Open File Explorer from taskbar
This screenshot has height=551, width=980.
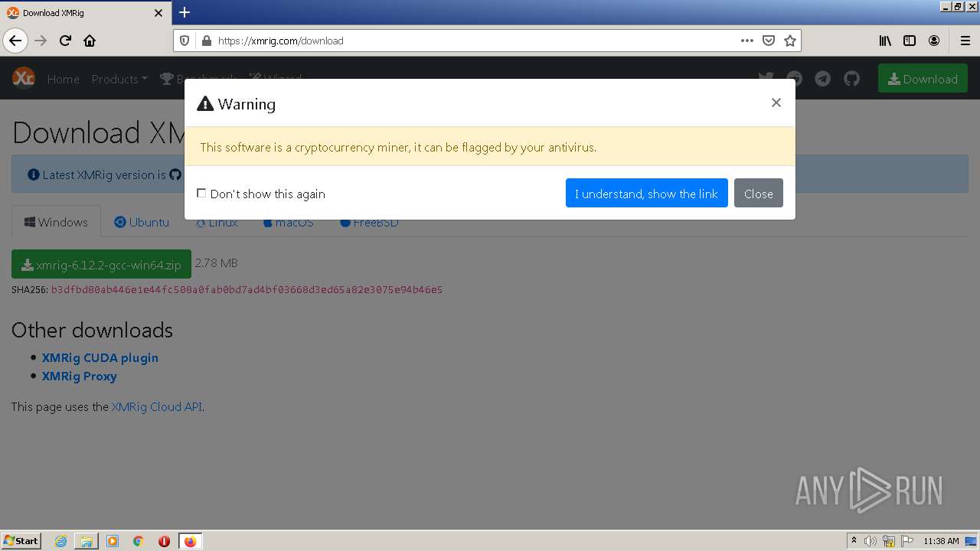pos(87,541)
